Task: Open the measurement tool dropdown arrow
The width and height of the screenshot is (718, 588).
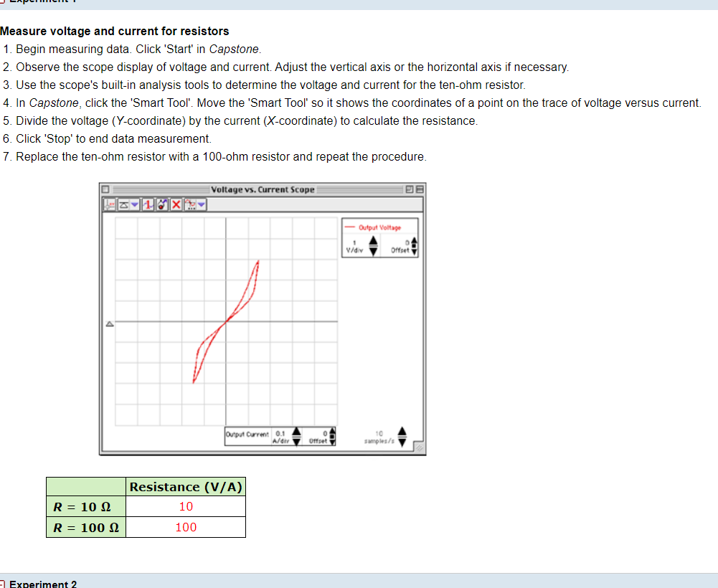Action: click(x=202, y=204)
